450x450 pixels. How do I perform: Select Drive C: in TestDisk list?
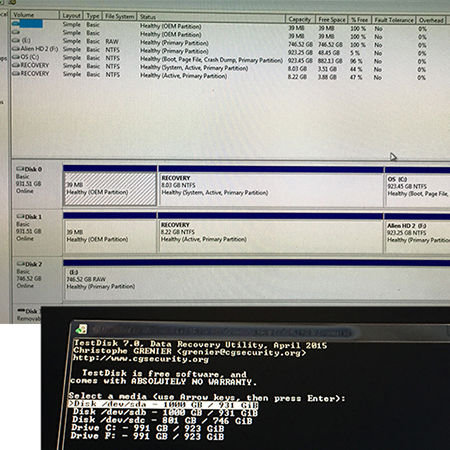coord(148,428)
